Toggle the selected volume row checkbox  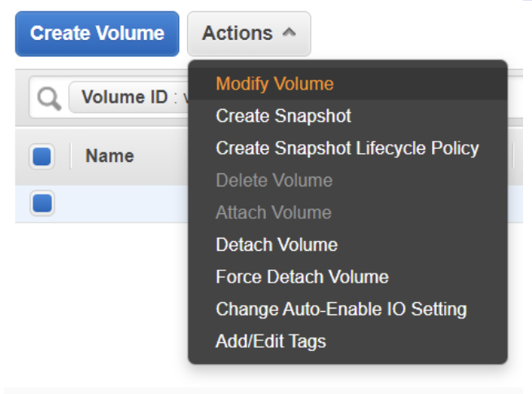click(x=42, y=204)
